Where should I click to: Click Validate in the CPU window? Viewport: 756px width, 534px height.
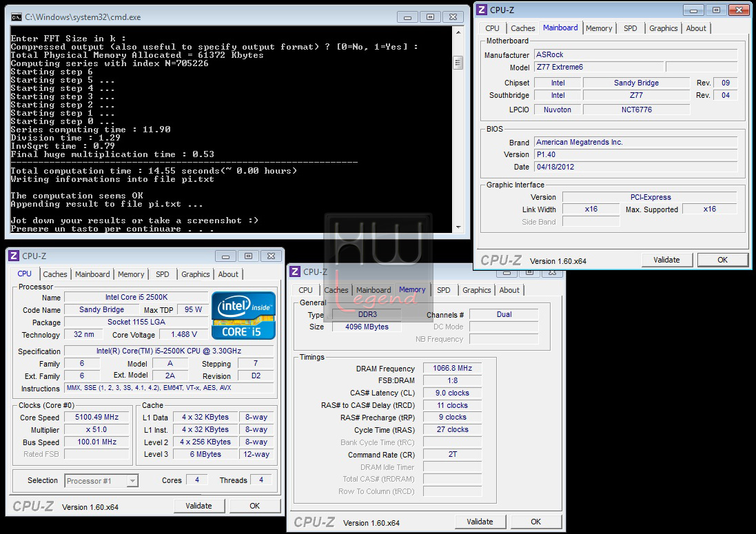tap(198, 506)
